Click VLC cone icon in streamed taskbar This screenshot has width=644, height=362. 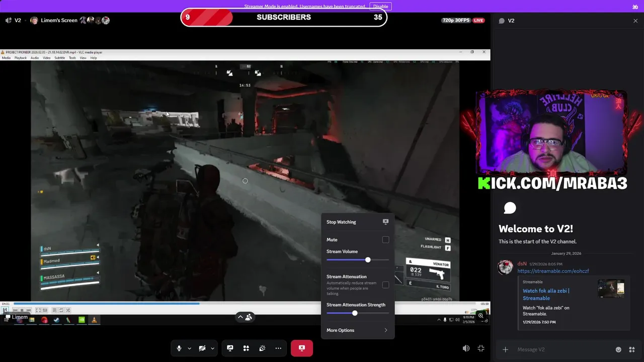tap(94, 320)
